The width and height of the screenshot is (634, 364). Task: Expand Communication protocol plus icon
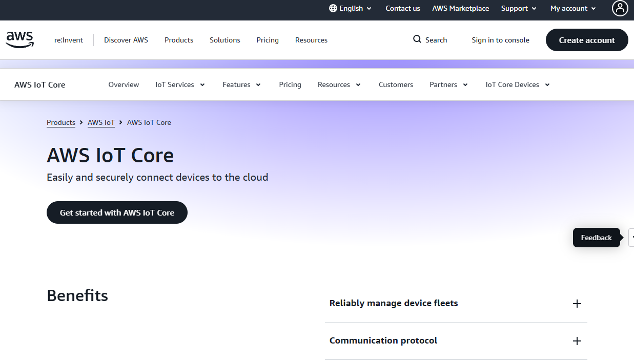coord(577,341)
